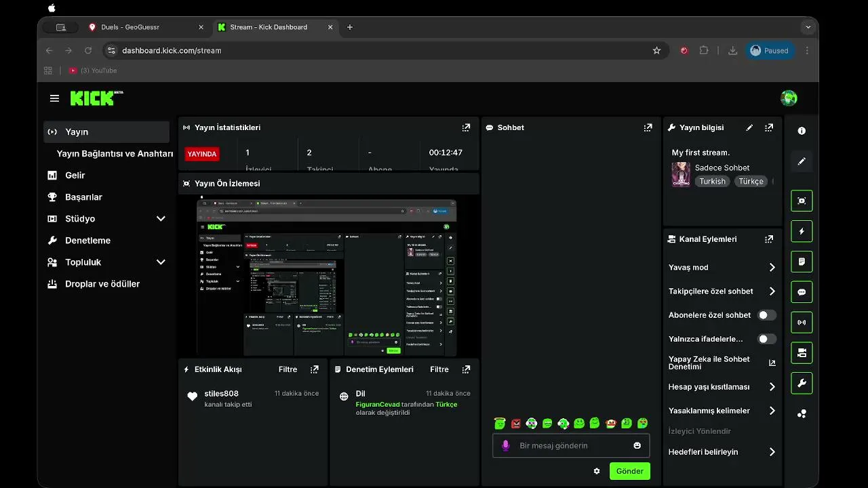Open YouTube bookmark in bookmarks bar
The height and width of the screenshot is (488, 868).
coord(93,70)
